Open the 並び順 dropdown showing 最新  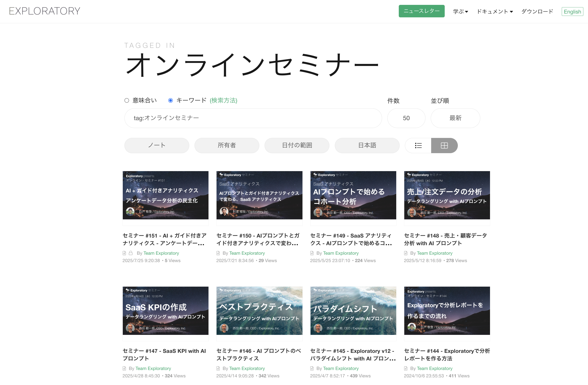click(455, 118)
